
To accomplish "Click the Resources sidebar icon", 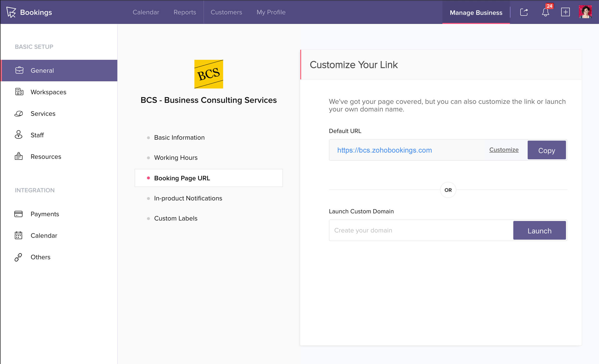I will [x=18, y=156].
